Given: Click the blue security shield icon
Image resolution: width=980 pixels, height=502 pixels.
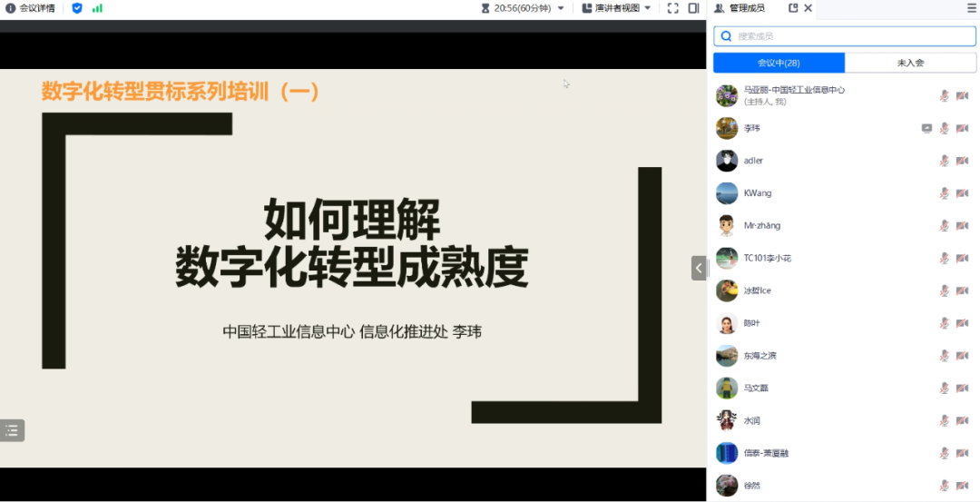Looking at the screenshot, I should pos(76,8).
